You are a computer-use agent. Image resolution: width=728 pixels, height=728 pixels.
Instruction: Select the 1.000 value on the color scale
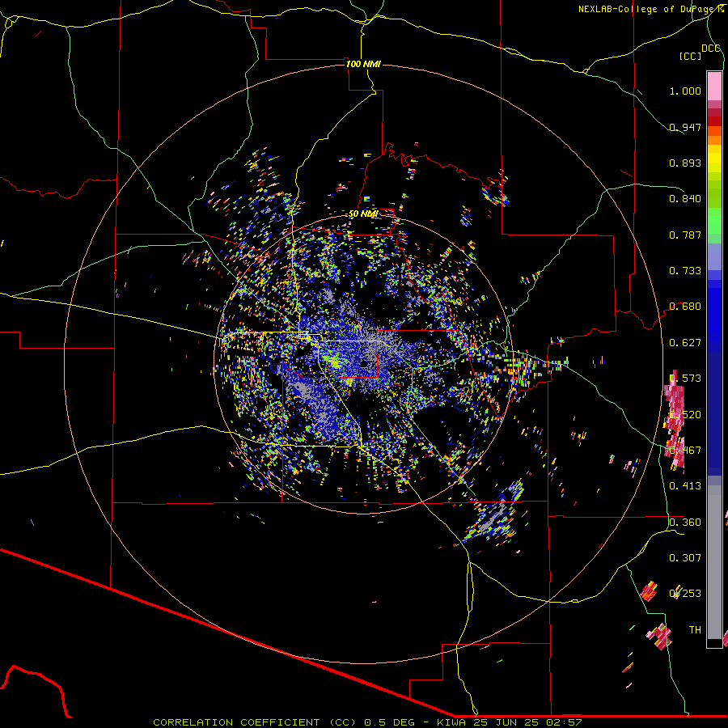[x=685, y=91]
